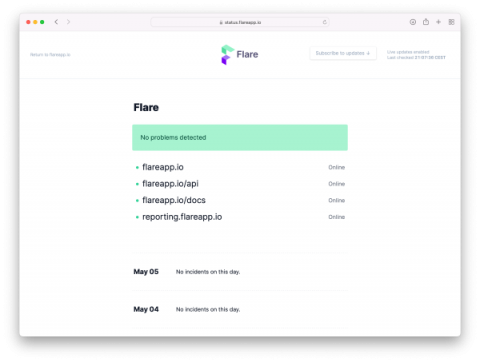Minimize the window with yellow button
The image size is (480, 362).
coord(35,22)
